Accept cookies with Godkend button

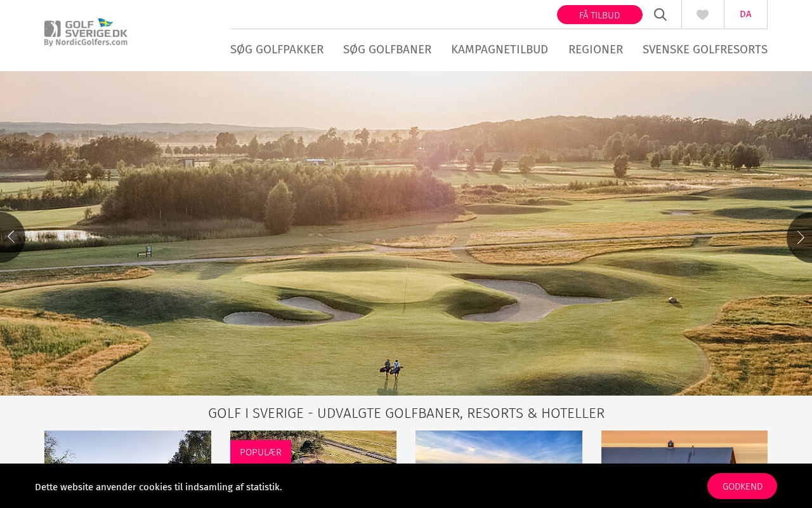pyautogui.click(x=742, y=486)
